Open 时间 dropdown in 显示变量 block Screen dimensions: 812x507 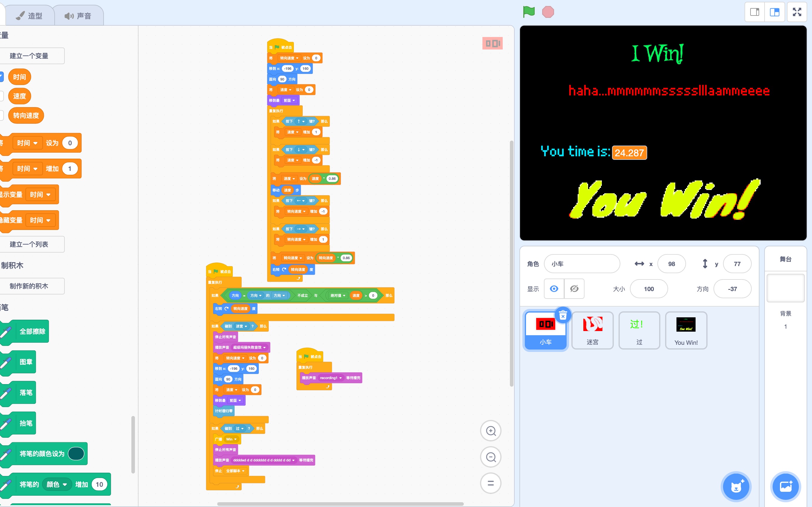[40, 194]
